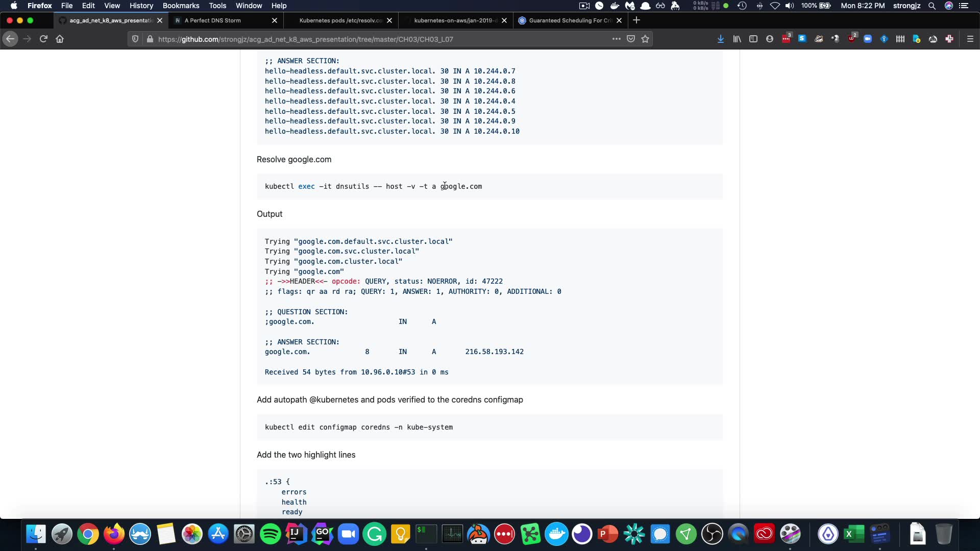Reload the current GitHub page
980x551 pixels.
pyautogui.click(x=43, y=39)
